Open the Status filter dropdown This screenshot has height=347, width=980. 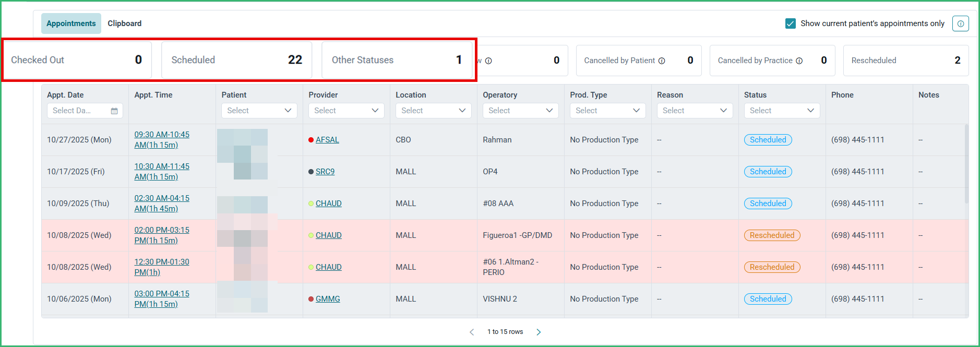click(x=782, y=111)
